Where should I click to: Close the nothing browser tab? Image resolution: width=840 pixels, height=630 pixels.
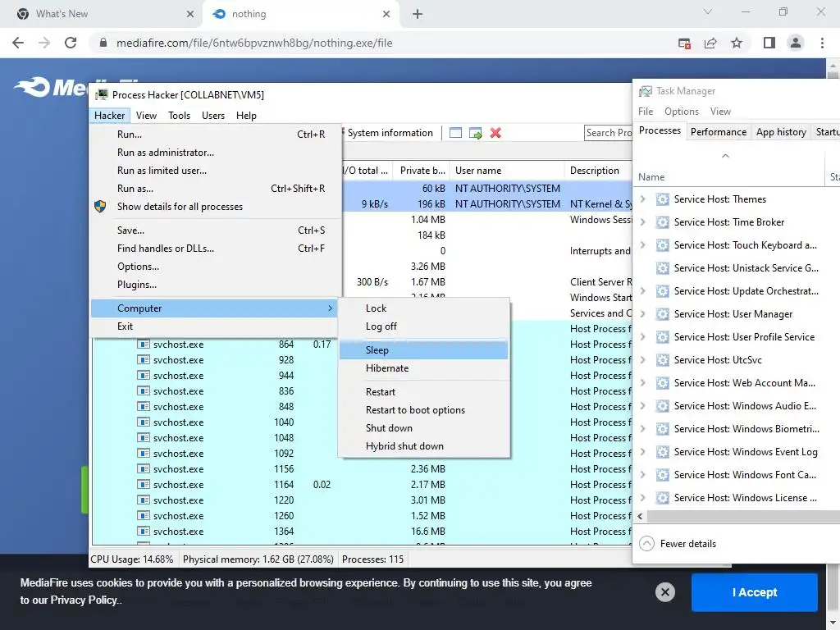tap(386, 14)
